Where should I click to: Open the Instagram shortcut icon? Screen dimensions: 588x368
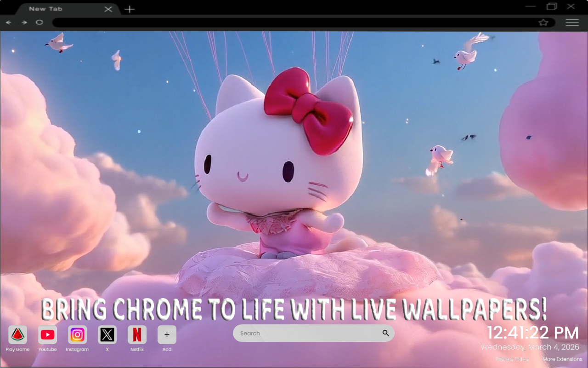(77, 335)
